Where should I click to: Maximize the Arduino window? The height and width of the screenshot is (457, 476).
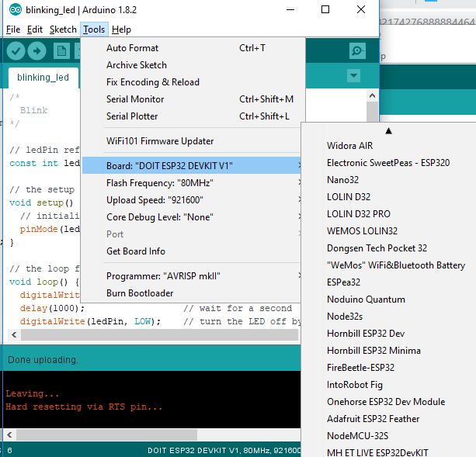[325, 10]
